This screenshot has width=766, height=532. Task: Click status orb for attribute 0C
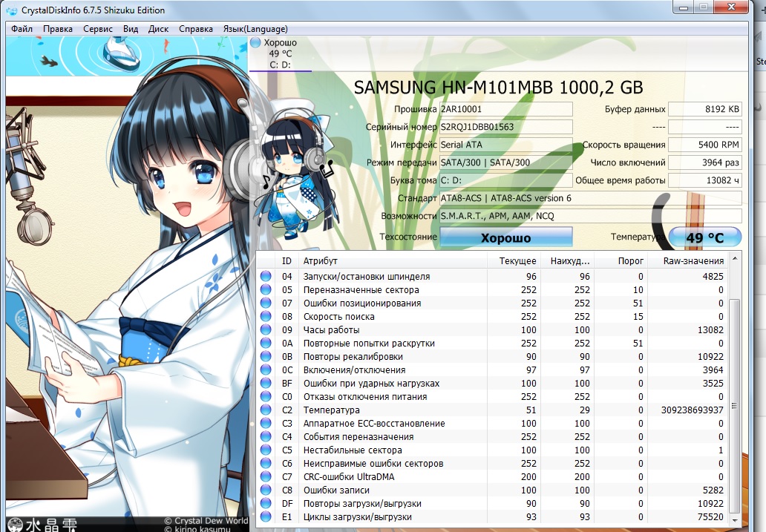point(266,370)
